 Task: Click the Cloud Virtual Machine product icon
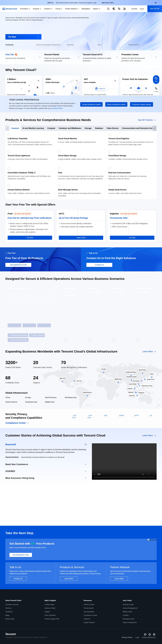[x=59, y=134]
